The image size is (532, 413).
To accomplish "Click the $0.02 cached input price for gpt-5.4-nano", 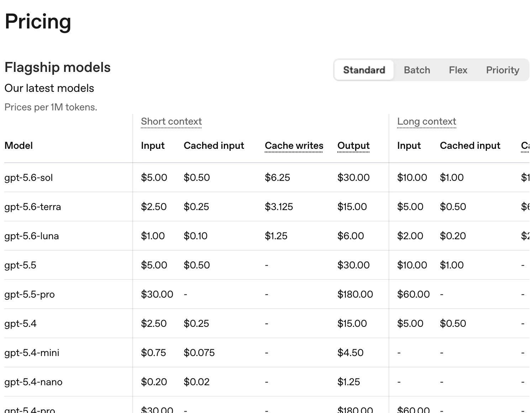I will pos(196,382).
